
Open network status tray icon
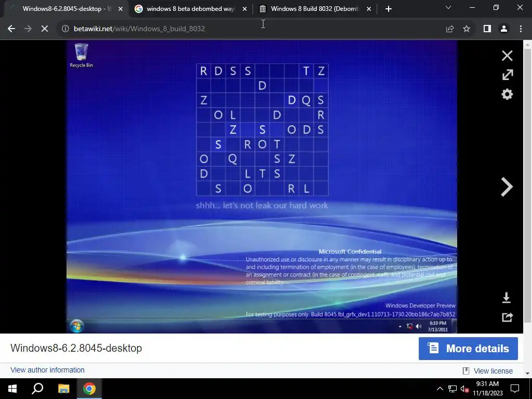click(x=453, y=389)
